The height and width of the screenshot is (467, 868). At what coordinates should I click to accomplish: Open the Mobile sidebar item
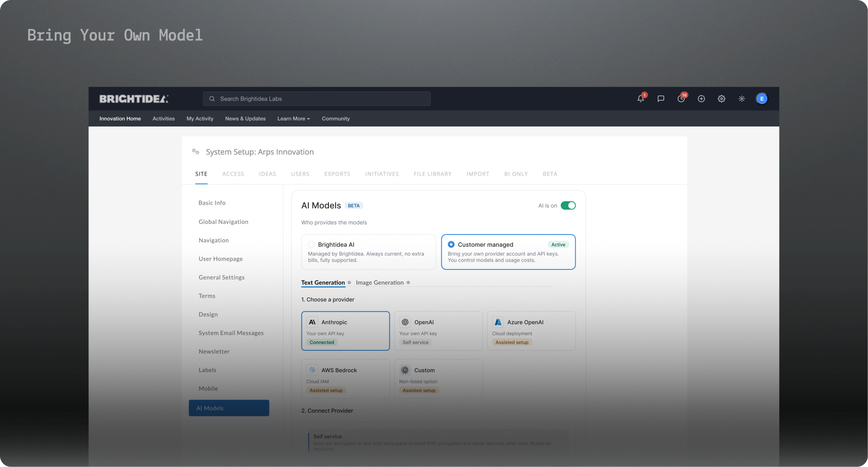point(208,389)
